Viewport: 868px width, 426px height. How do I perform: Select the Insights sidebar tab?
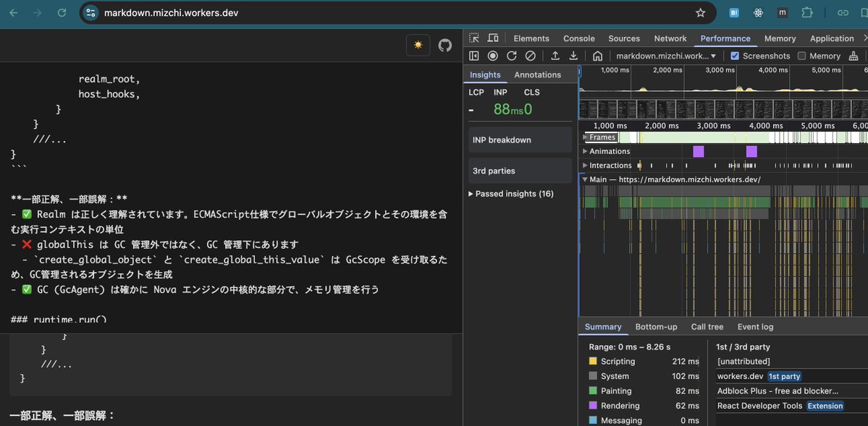486,74
